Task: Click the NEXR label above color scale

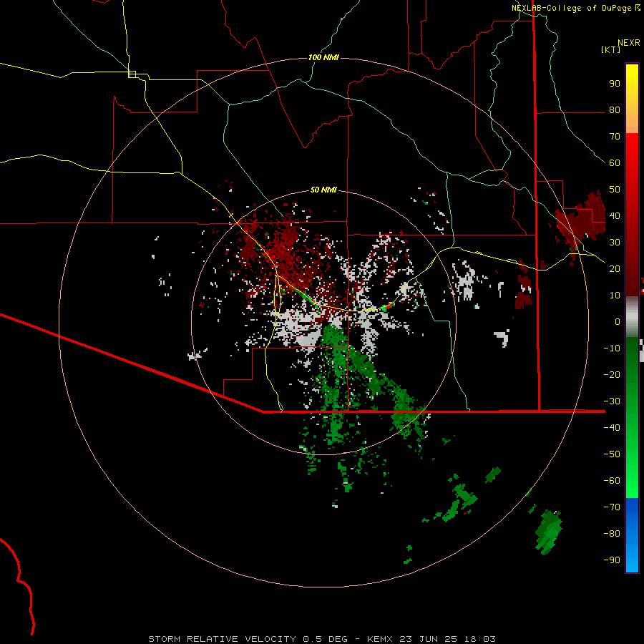Action: tap(628, 43)
